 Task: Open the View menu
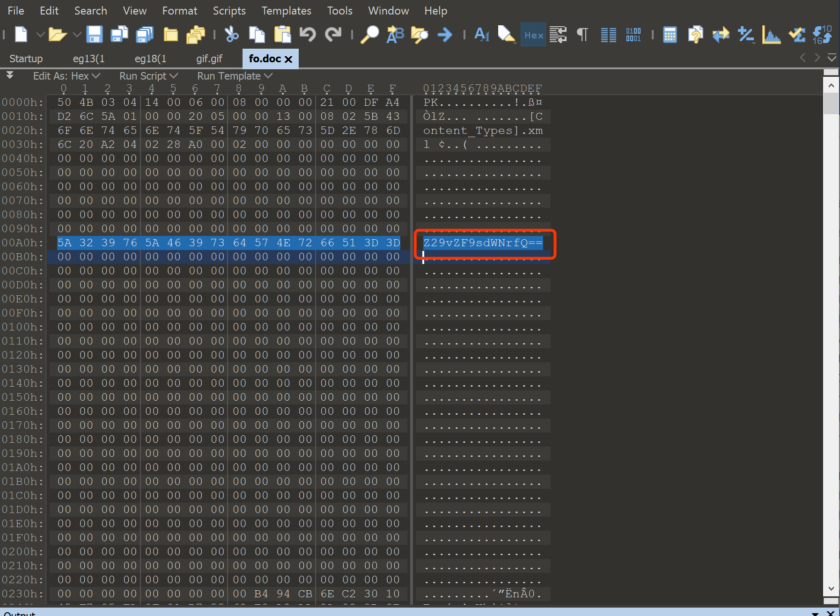135,10
